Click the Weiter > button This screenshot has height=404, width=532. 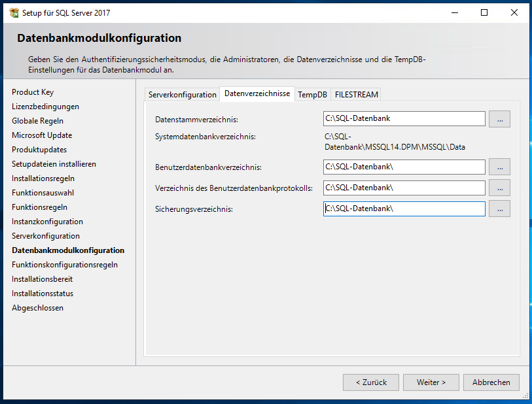pyautogui.click(x=431, y=382)
